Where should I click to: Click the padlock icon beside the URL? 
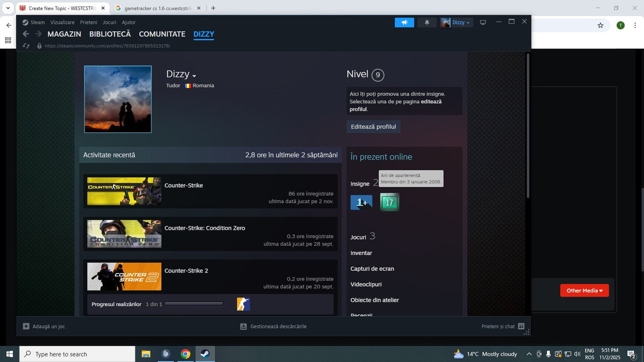40,46
